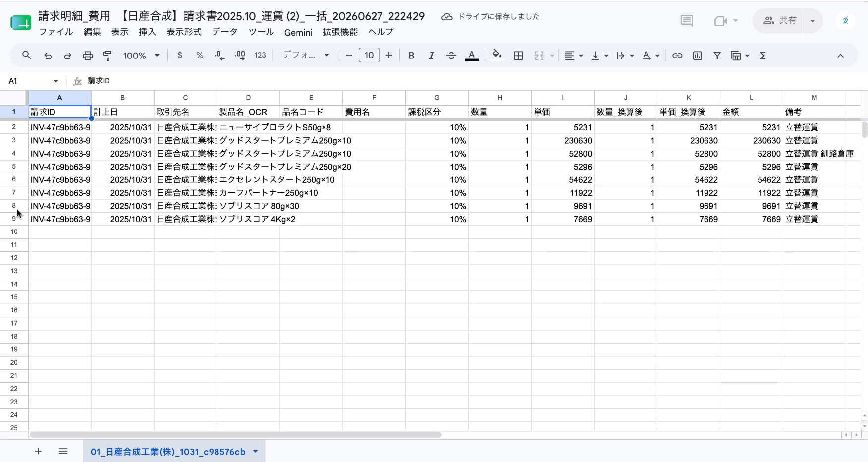Select row 5 header
This screenshot has height=462, width=868.
pos(14,167)
